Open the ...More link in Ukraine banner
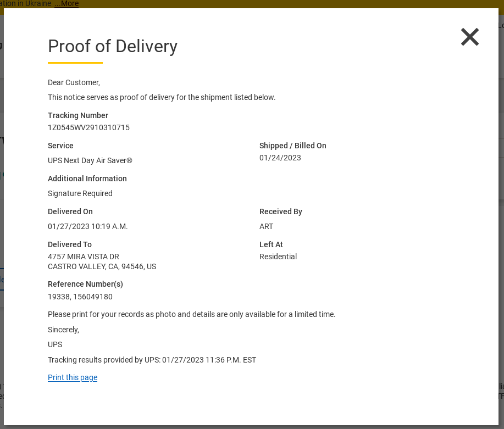The image size is (504, 429). [67, 3]
